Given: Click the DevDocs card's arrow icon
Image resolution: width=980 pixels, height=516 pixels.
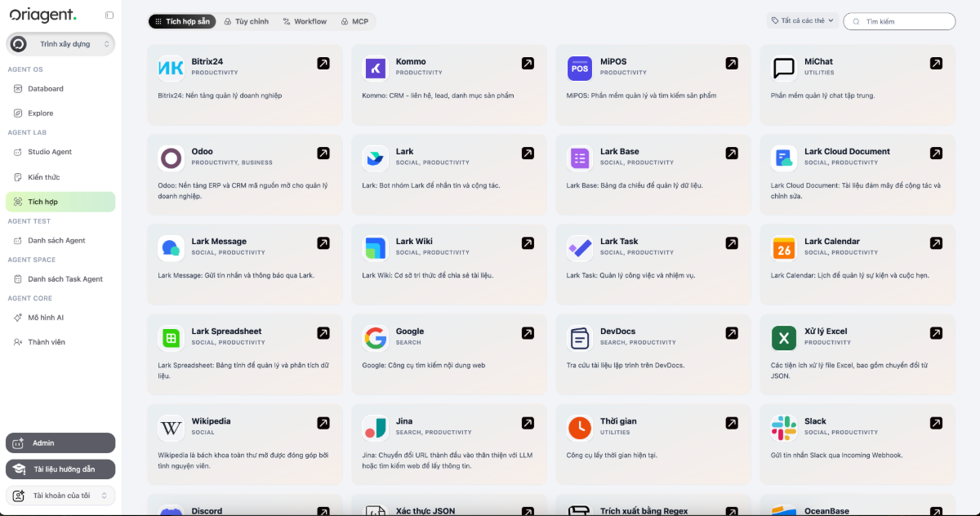Looking at the screenshot, I should (x=732, y=333).
